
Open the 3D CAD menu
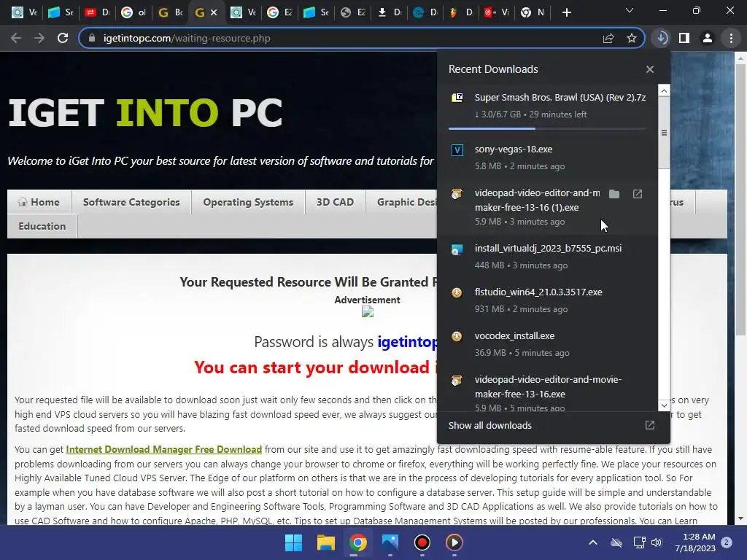335,202
